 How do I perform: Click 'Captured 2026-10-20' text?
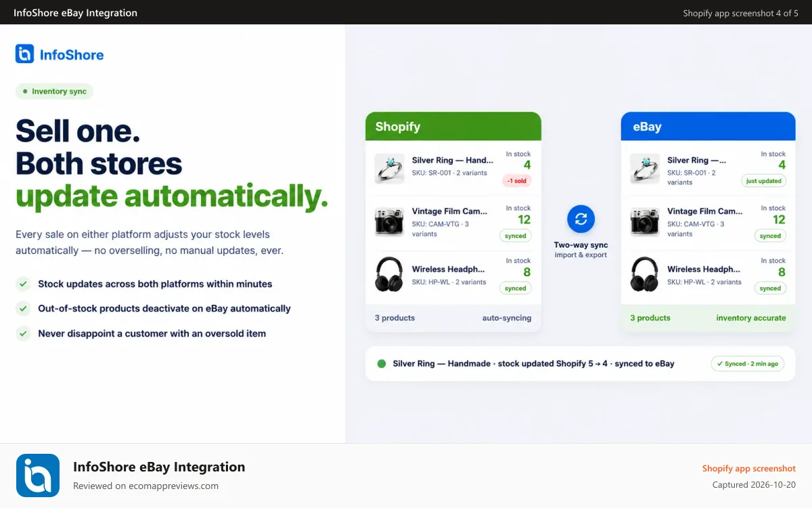[754, 485]
